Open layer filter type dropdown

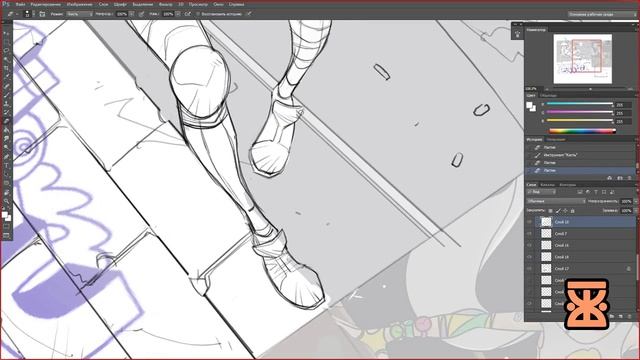point(542,192)
